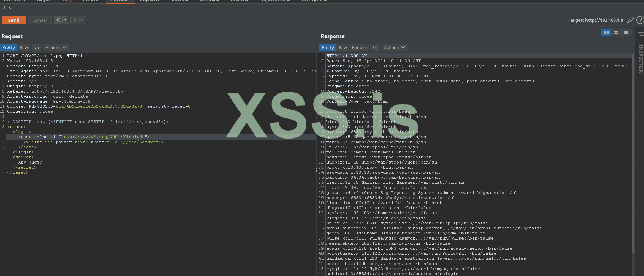Select the Render tab in Response
This screenshot has width=644, height=276.
(359, 48)
